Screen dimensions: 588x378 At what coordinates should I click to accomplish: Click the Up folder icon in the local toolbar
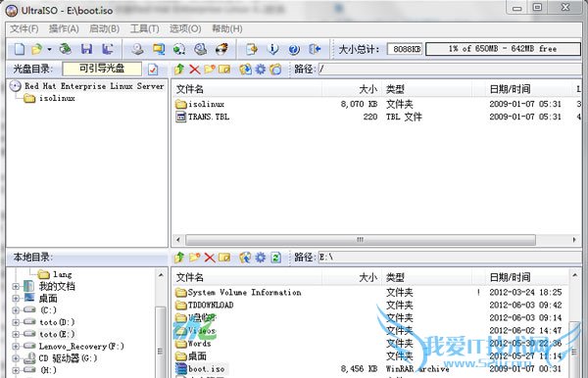click(x=179, y=258)
